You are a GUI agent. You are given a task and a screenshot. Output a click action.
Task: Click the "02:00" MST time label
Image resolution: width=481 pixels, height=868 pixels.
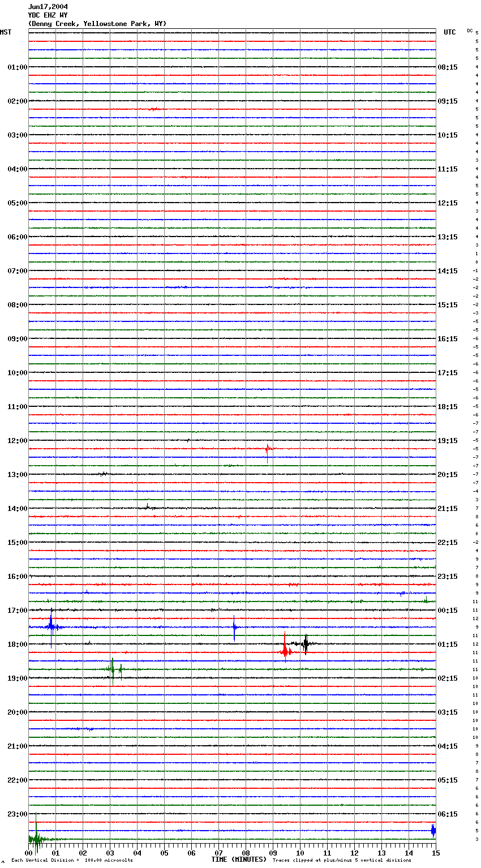(x=18, y=101)
